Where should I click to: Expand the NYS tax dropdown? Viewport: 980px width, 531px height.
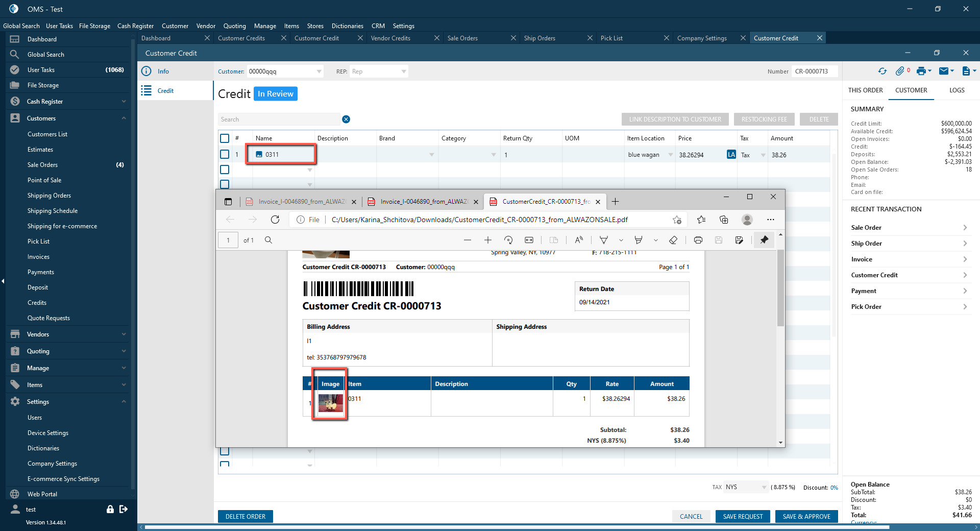tap(764, 487)
